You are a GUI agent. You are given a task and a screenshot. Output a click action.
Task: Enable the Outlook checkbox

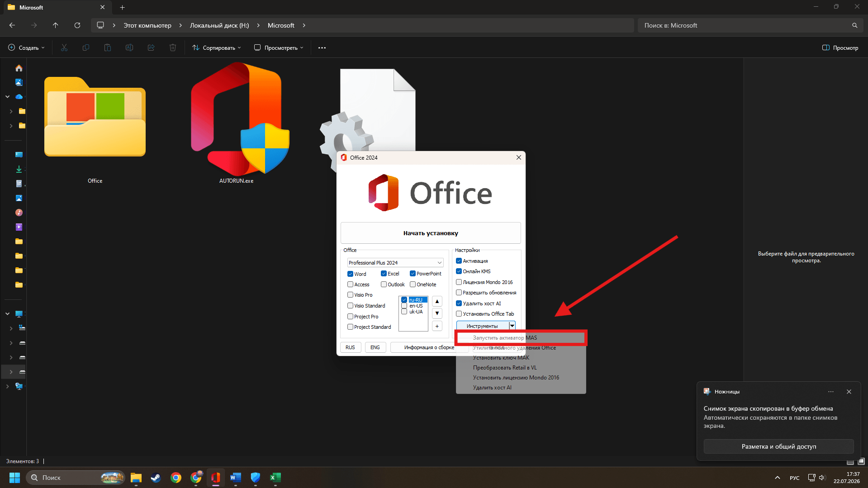point(384,284)
